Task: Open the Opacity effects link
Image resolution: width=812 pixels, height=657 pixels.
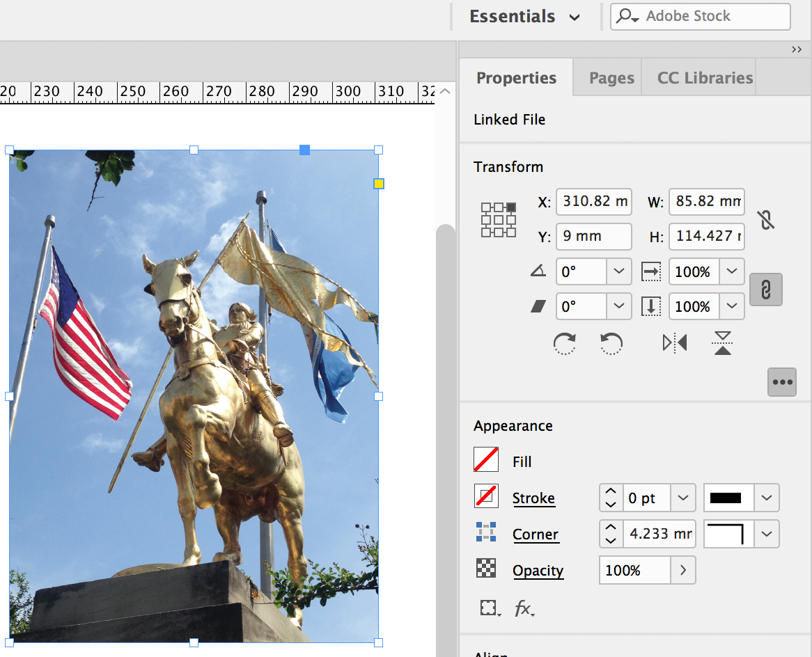Action: tap(538, 571)
